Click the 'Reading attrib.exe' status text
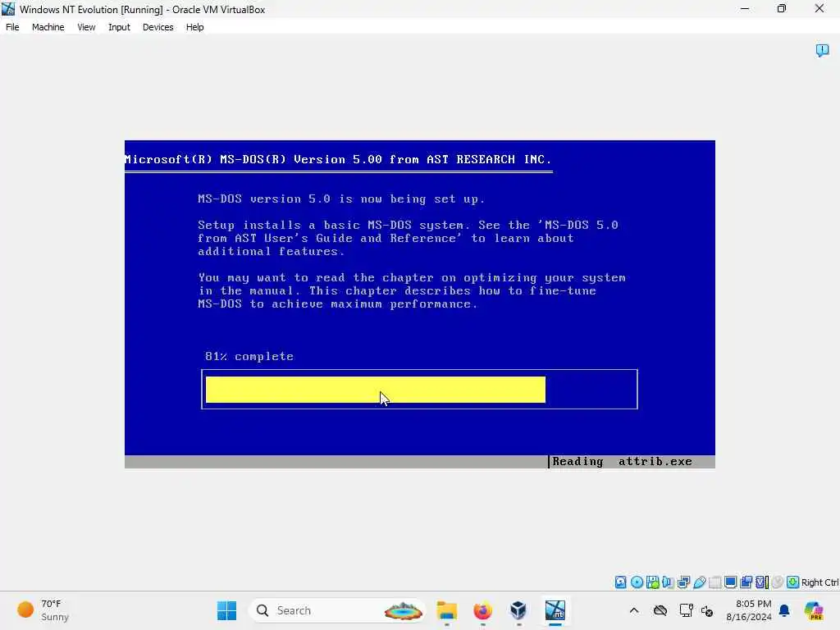 622,461
